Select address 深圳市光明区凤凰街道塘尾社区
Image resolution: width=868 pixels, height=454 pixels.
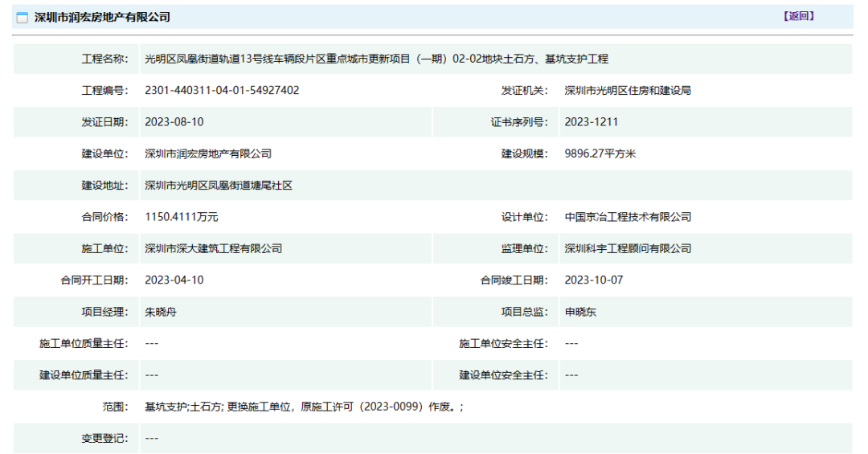coord(219,185)
